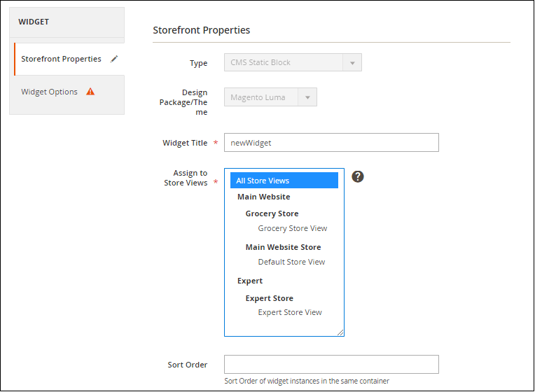Open the help tooltip for store views
This screenshot has width=535, height=392.
point(358,176)
